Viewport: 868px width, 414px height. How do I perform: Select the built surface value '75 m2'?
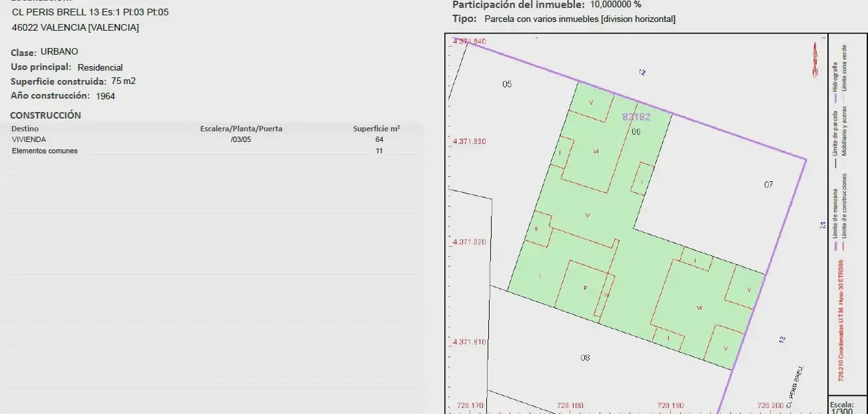(x=123, y=81)
